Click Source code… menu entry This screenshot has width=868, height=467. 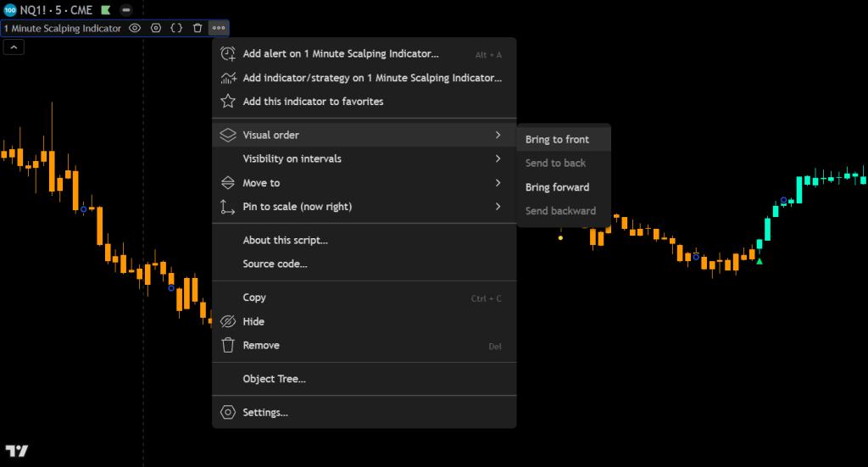tap(275, 264)
